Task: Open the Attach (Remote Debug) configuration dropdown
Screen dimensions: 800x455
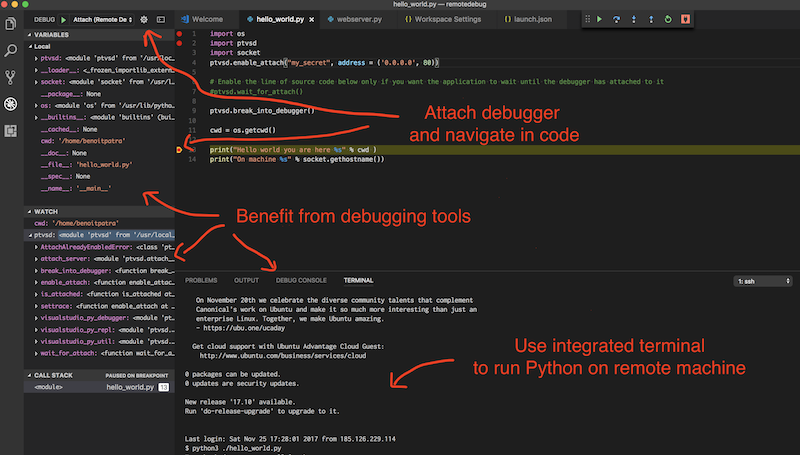Action: coord(102,20)
